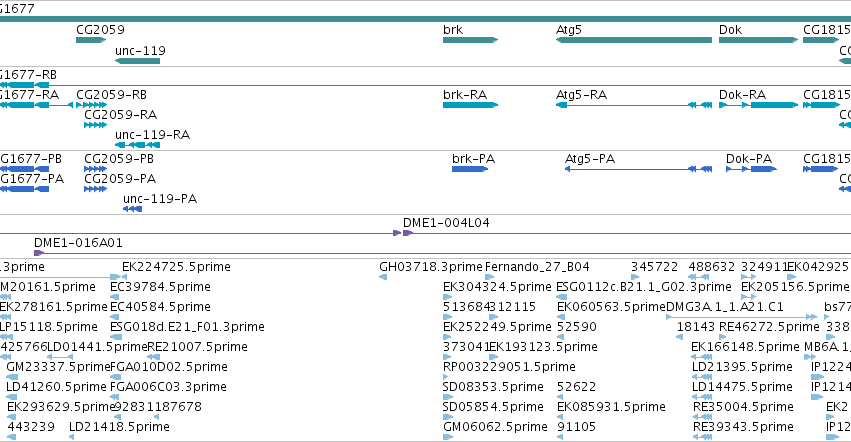Open the unc-119-PA coding feature
This screenshot has height=442, width=851.
tap(132, 209)
